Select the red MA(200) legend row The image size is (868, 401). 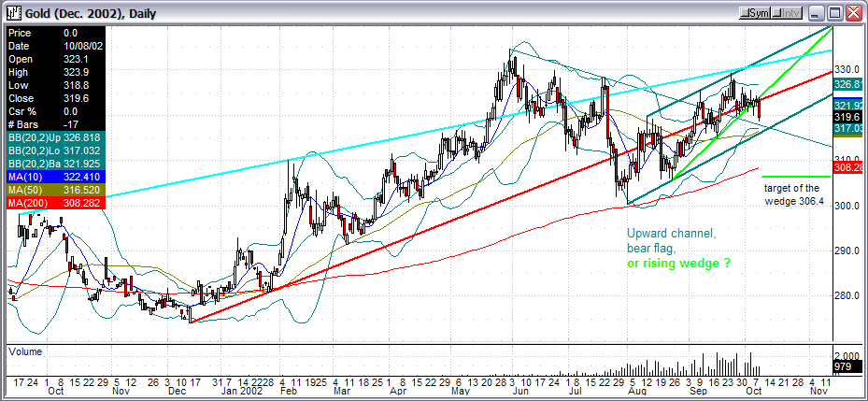point(52,201)
